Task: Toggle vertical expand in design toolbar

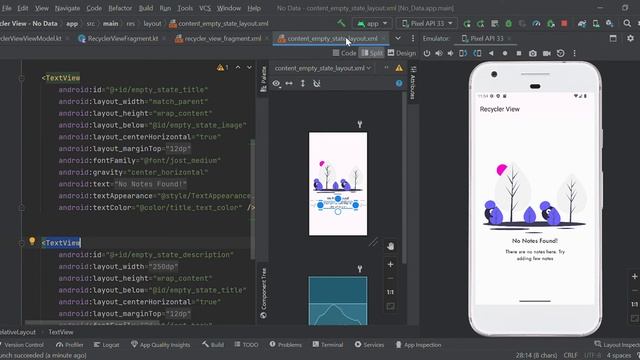Action: point(303,84)
